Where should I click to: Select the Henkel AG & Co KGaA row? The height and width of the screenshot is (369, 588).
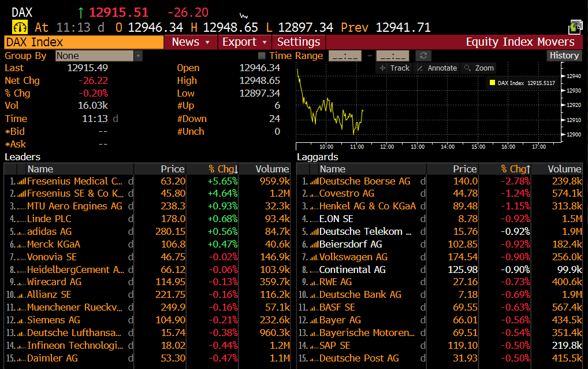pyautogui.click(x=440, y=206)
